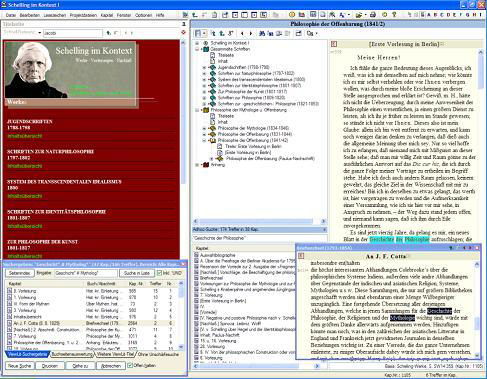Open the dropdown arrow beside the panel view toolbar button
Screen dimensions: 487x379
click(x=204, y=33)
